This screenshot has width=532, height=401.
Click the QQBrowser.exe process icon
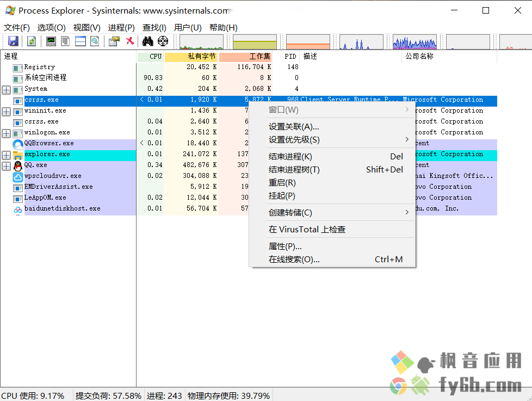click(17, 144)
